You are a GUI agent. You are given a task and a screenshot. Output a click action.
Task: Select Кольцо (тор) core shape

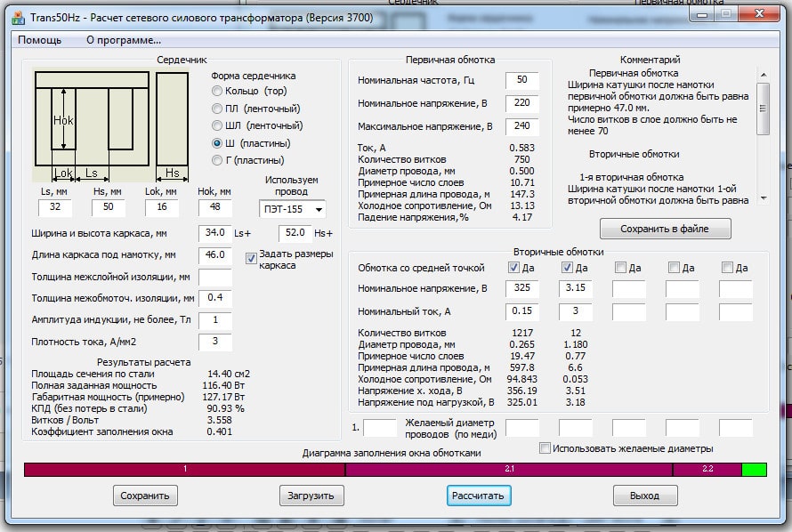pos(249,91)
